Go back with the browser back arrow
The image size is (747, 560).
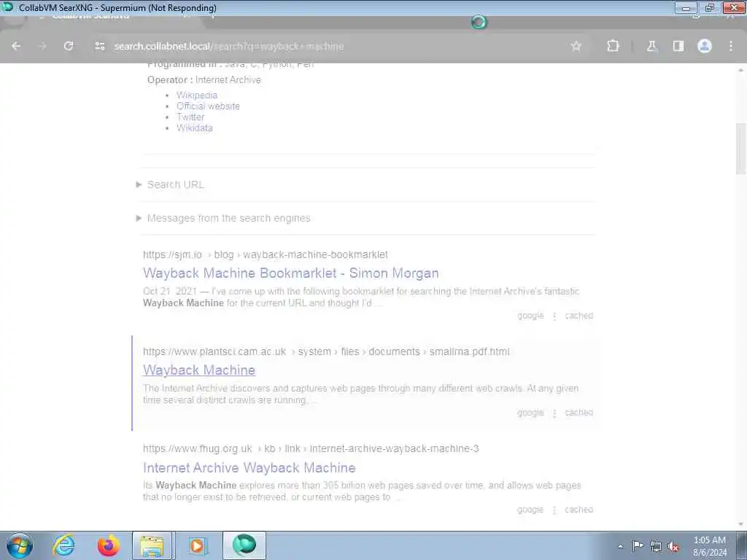click(16, 46)
